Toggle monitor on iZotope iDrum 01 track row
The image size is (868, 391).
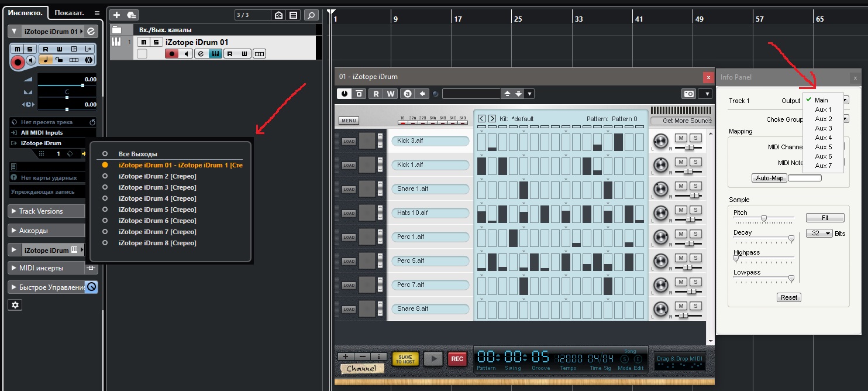click(x=186, y=54)
